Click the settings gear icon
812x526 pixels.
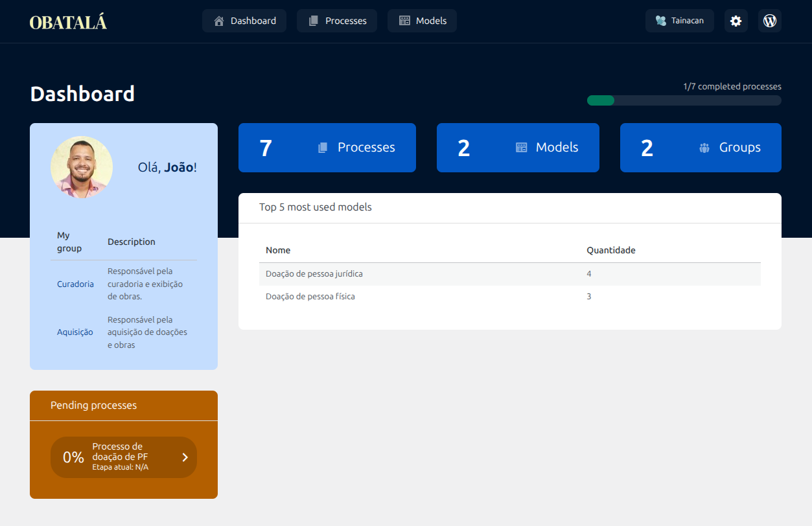click(x=736, y=21)
